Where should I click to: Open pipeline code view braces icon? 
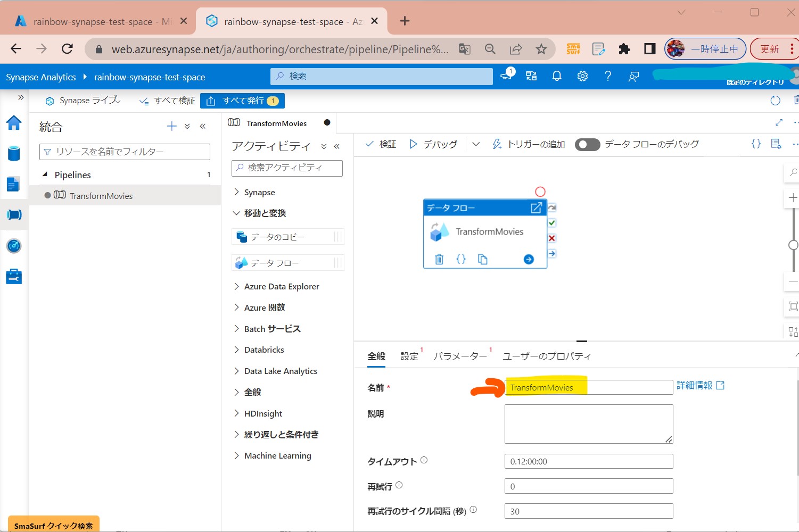[x=756, y=144]
